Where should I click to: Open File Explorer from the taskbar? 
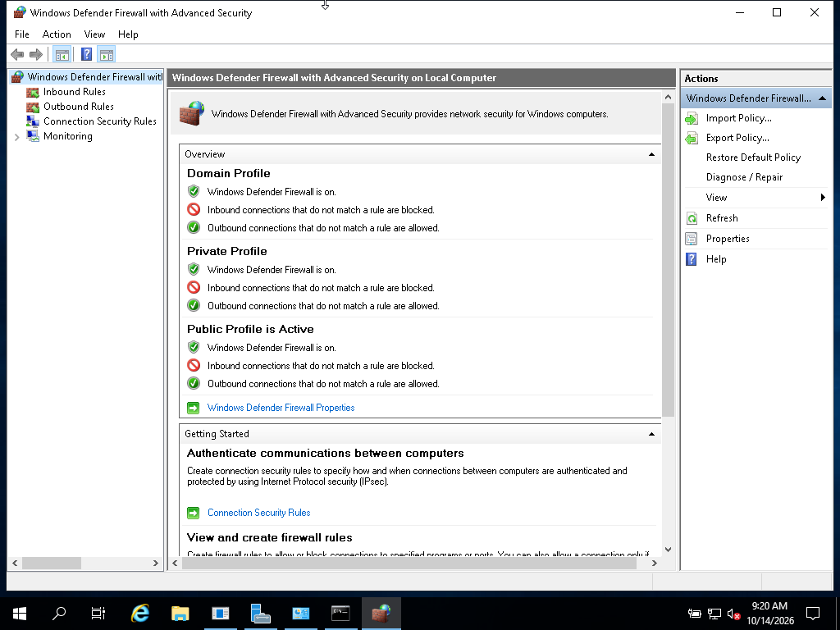[180, 613]
